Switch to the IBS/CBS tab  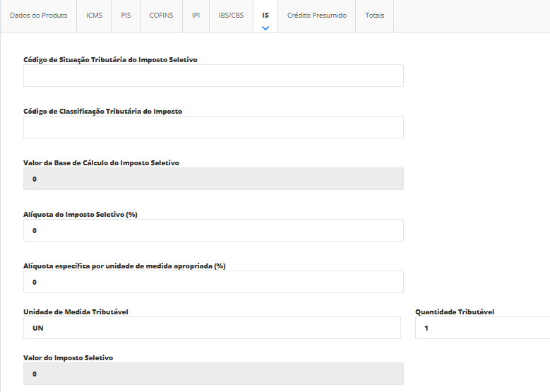tap(231, 16)
